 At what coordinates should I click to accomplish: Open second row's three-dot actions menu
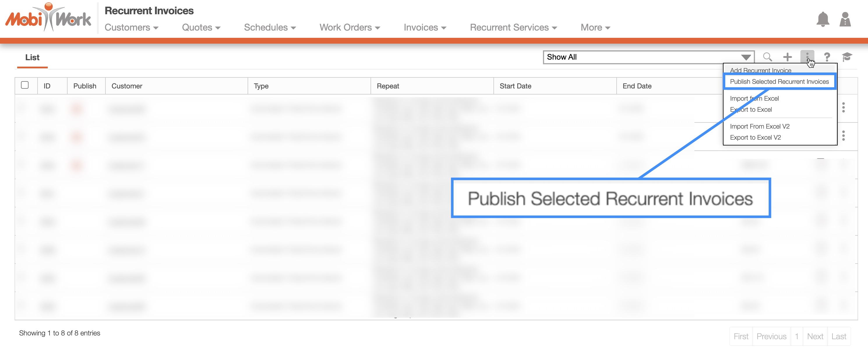pyautogui.click(x=843, y=136)
